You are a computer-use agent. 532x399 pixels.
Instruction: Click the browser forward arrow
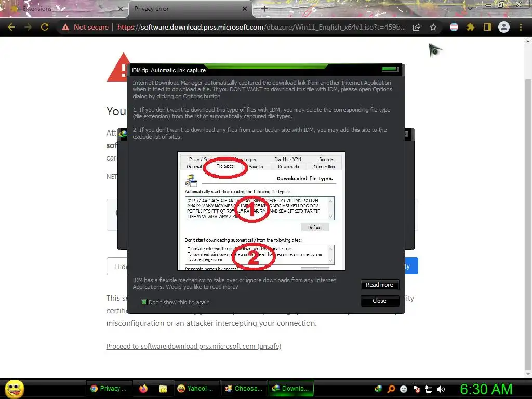point(28,27)
